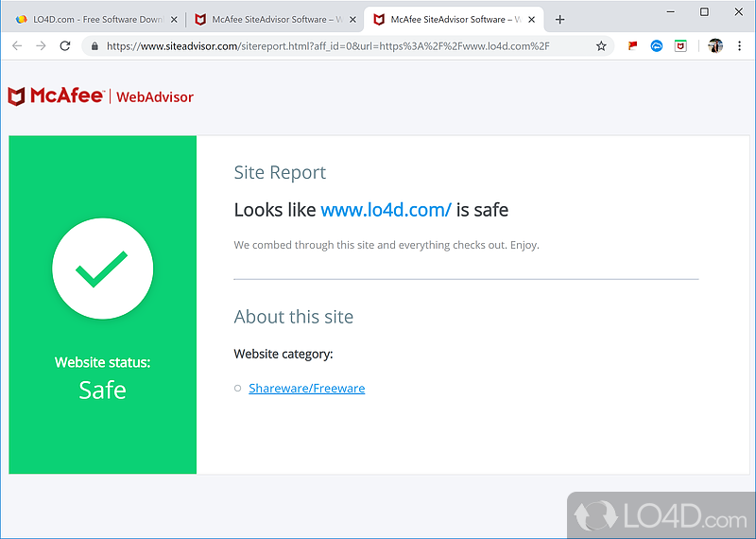The width and height of the screenshot is (756, 539).
Task: Close the active McAfee SiteAdvisor tab
Action: pyautogui.click(x=531, y=20)
